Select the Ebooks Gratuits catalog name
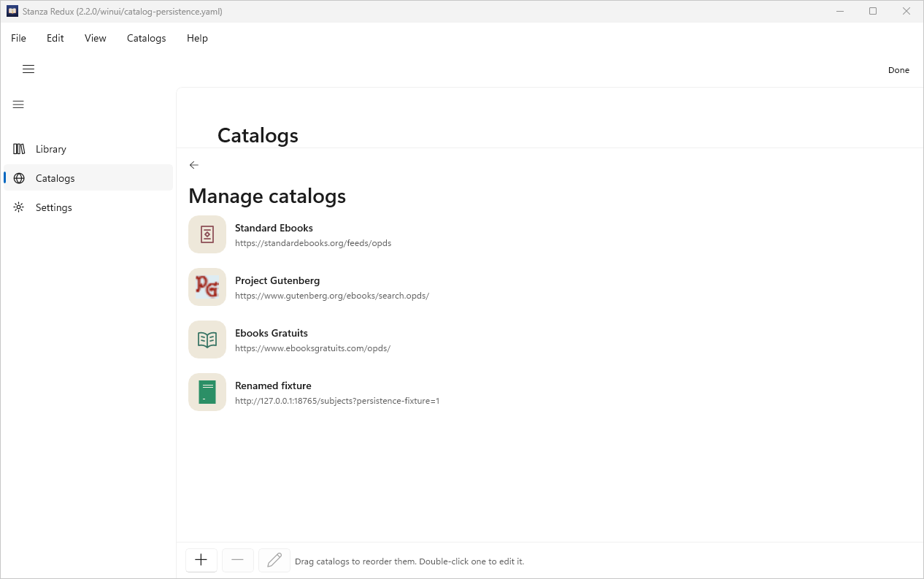 (x=272, y=333)
